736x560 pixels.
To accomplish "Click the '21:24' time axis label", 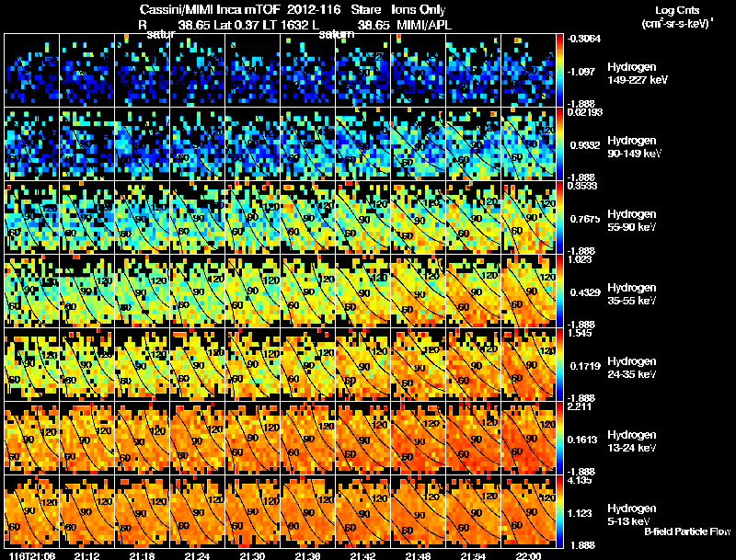I will point(197,555).
